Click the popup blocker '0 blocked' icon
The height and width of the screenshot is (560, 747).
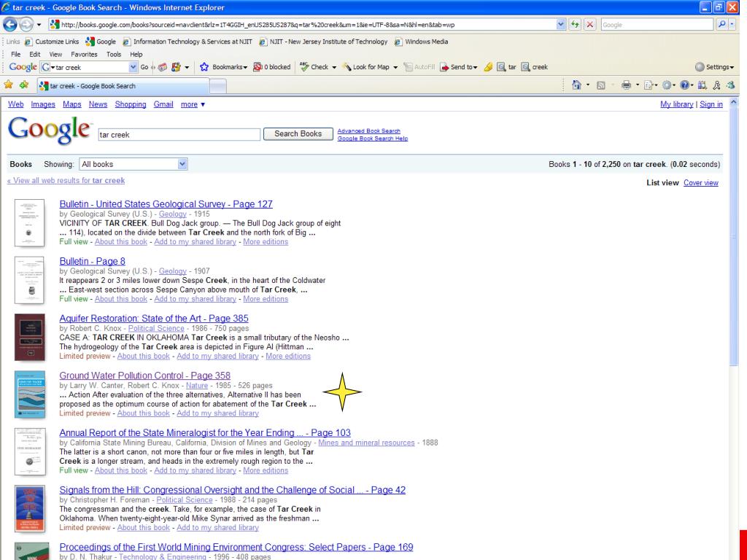[258, 67]
